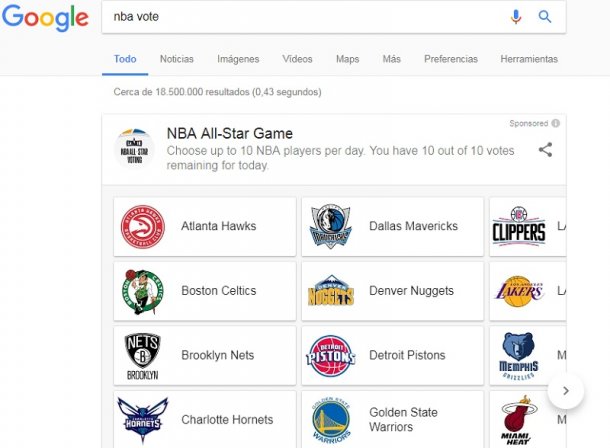
Task: Click the Atlanta Hawks logo
Action: pyautogui.click(x=142, y=227)
